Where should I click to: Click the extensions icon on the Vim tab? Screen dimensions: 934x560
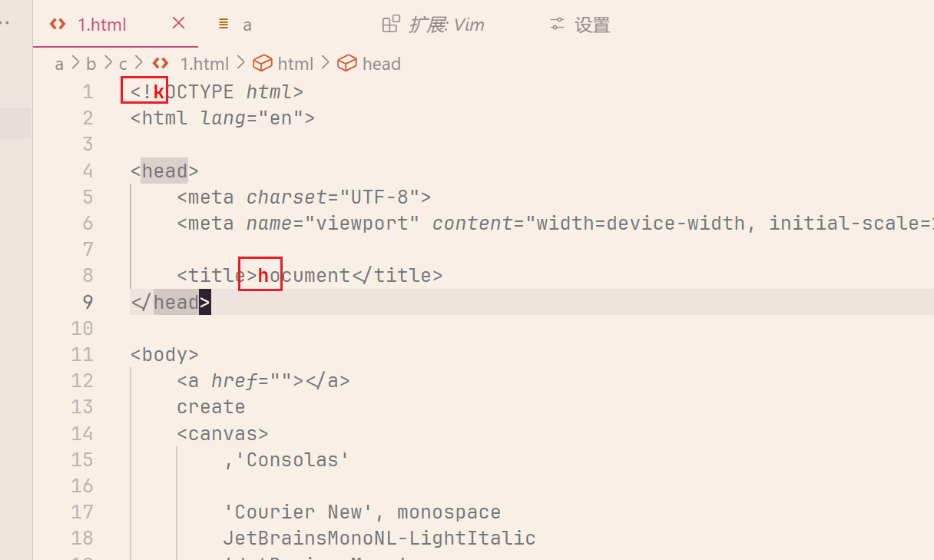(391, 24)
